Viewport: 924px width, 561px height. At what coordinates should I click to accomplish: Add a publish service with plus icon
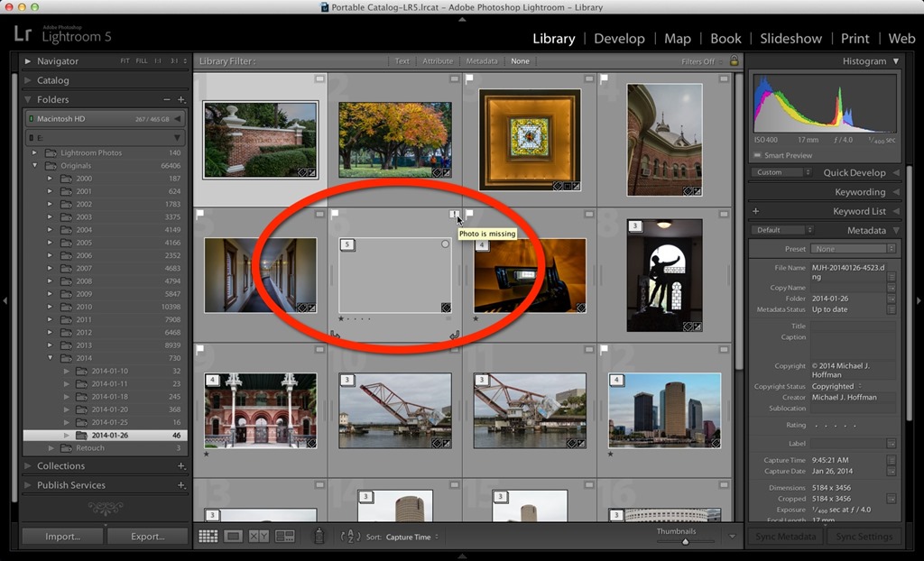click(x=181, y=485)
